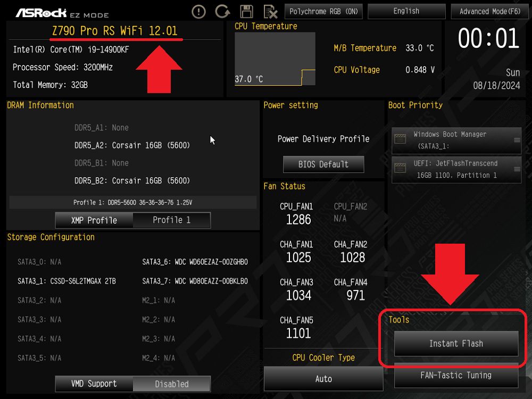Click SATA3_7 WDC WD80EAZZ drive entry

(195, 281)
